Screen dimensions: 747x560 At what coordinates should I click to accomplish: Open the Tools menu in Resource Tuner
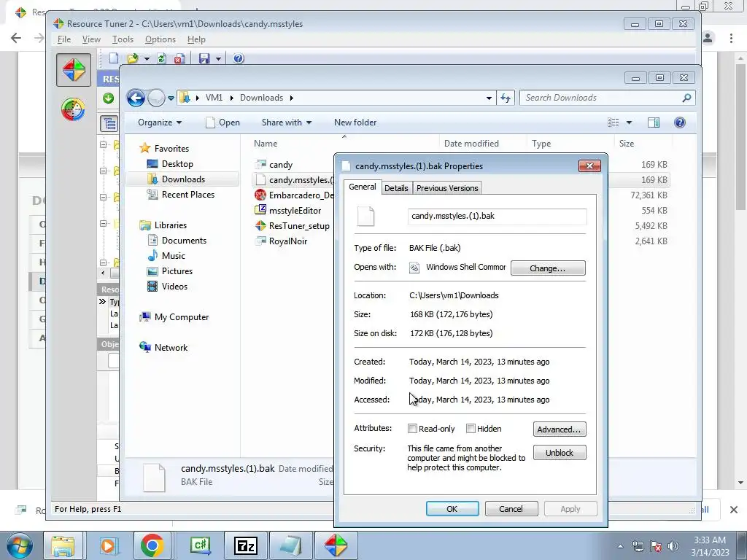tap(123, 39)
